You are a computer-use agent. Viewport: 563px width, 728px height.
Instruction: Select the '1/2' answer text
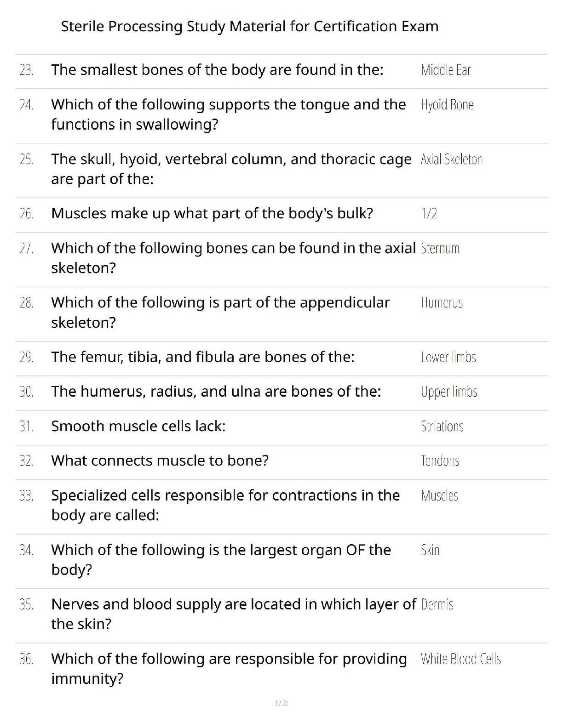(429, 213)
